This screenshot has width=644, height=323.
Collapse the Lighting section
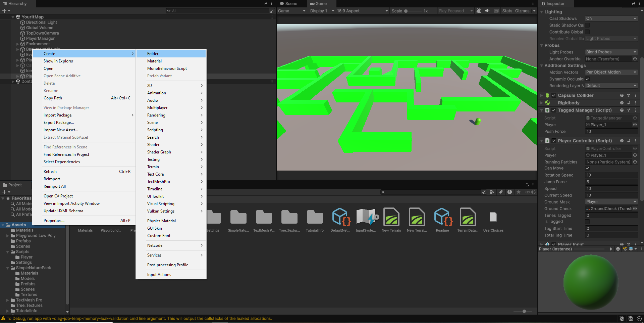(541, 12)
